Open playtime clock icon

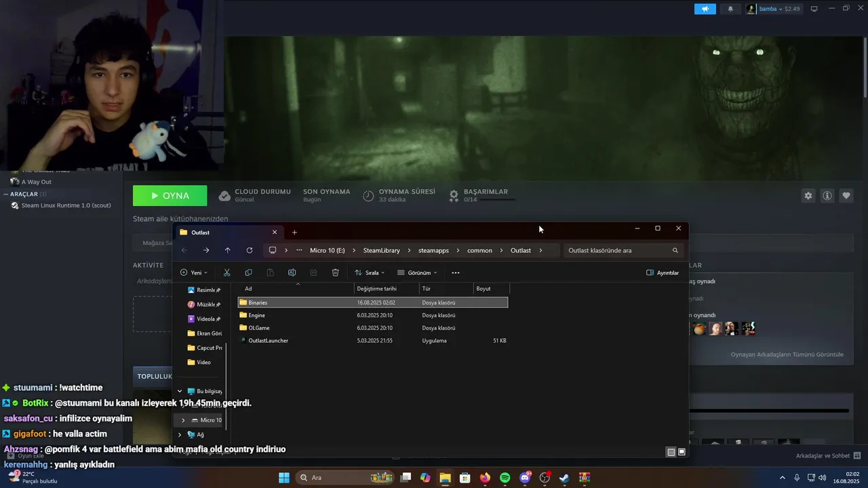[x=368, y=196]
